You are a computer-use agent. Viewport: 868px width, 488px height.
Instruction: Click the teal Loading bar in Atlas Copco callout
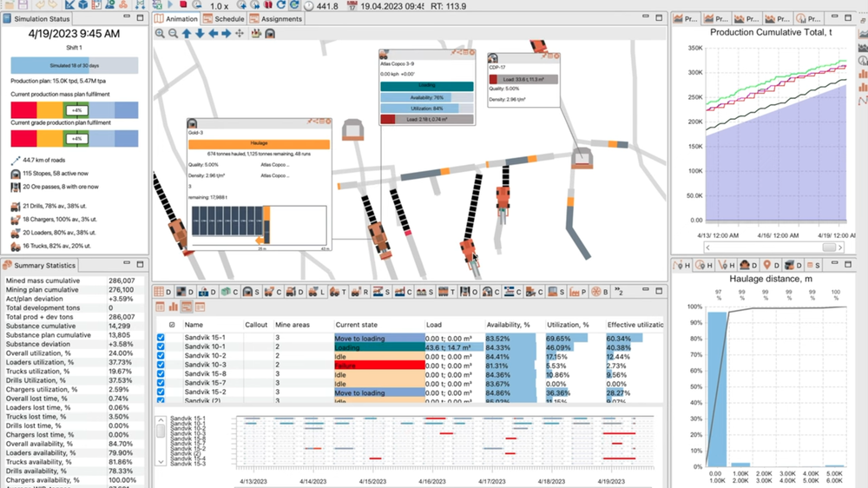(x=427, y=86)
